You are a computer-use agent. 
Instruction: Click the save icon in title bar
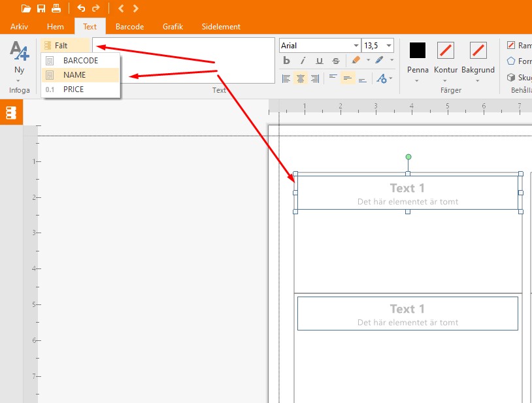(x=41, y=8)
